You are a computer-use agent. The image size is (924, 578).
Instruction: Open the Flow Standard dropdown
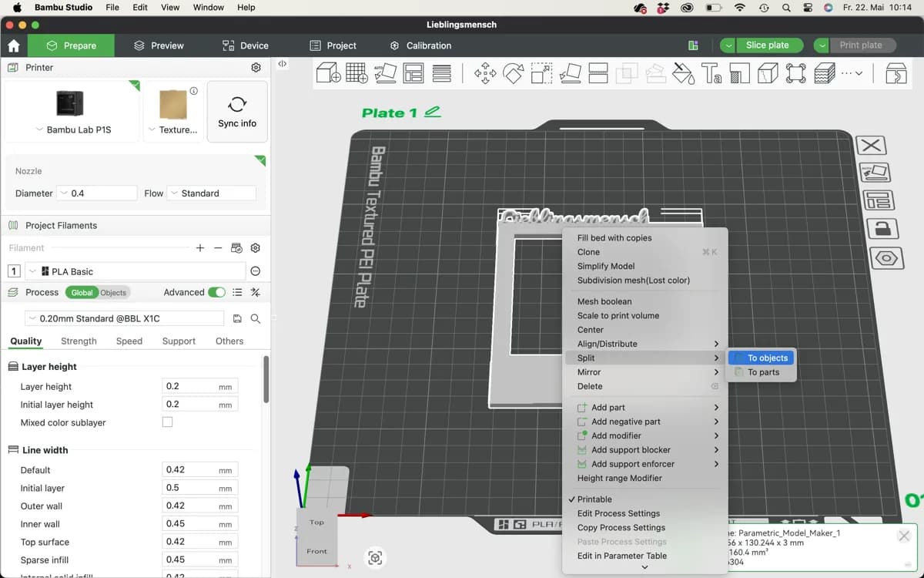(212, 193)
